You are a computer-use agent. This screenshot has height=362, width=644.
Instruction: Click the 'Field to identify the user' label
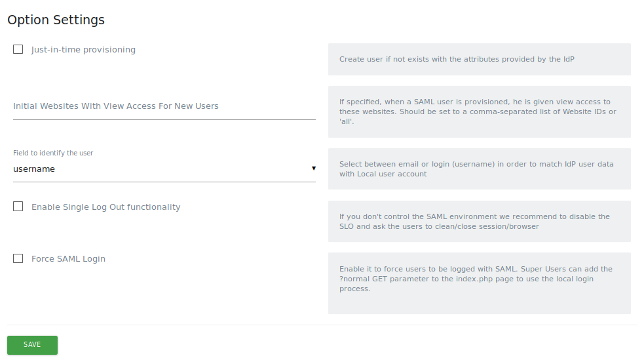coord(53,153)
